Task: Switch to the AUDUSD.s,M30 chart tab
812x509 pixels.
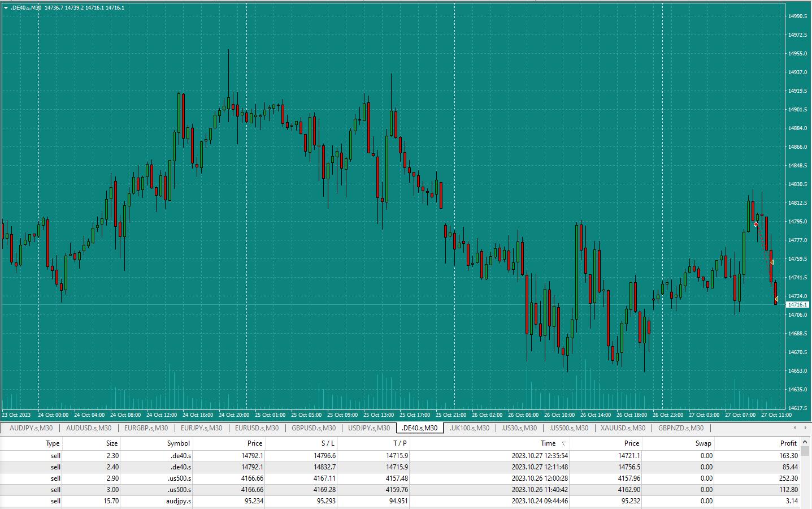Action: coord(89,428)
